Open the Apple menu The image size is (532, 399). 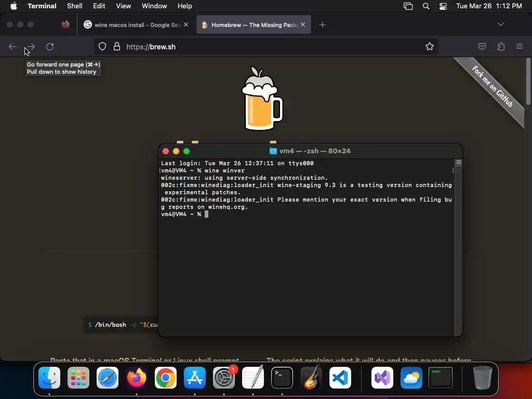tap(14, 6)
